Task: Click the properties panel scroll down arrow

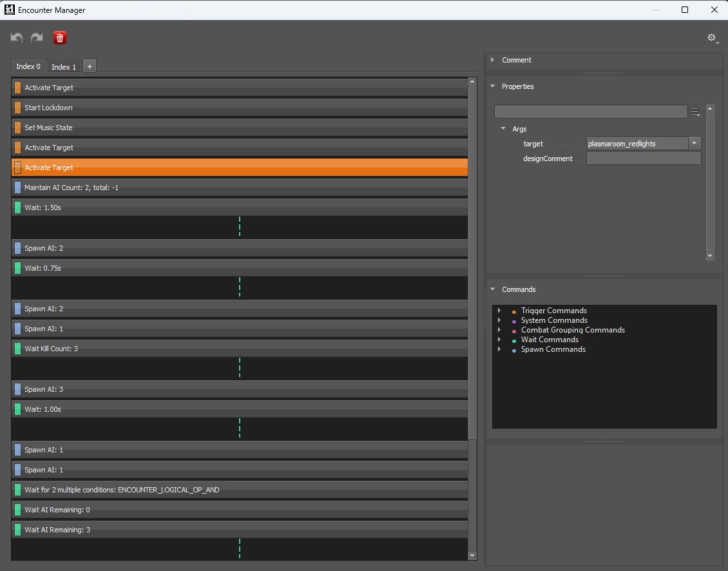Action: [x=710, y=256]
